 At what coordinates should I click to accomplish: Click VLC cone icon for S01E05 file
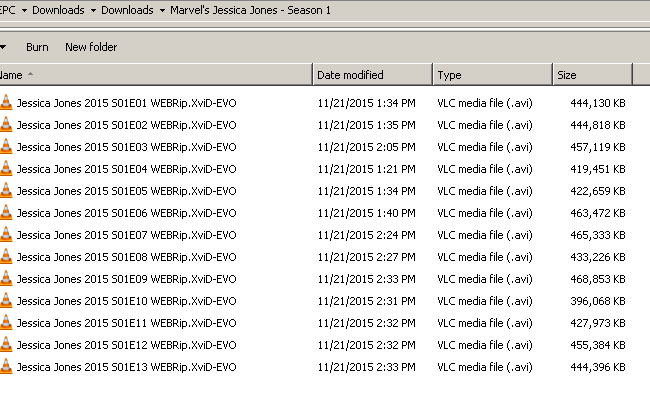[x=6, y=190]
